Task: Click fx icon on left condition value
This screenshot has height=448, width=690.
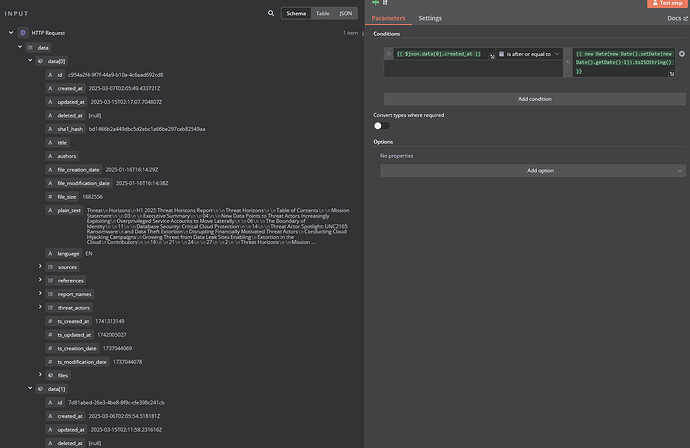Action: (x=389, y=54)
